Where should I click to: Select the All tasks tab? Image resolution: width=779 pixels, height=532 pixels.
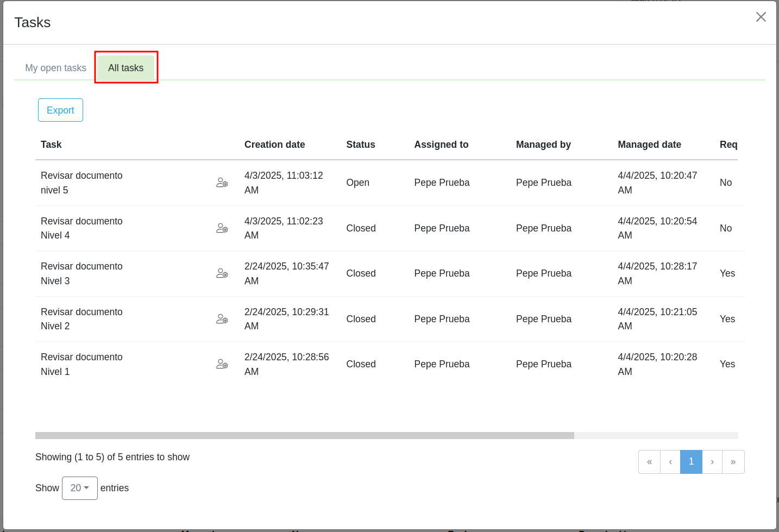(x=125, y=68)
